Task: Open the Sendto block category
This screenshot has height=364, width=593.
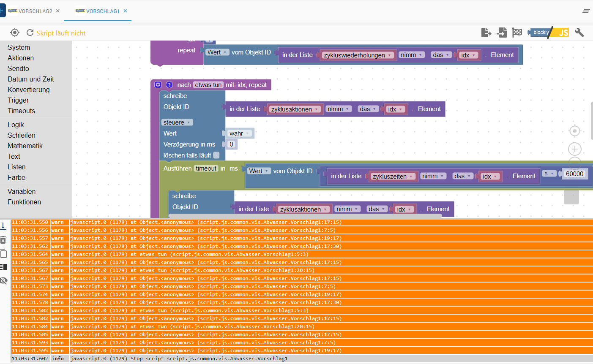Action: pos(18,68)
